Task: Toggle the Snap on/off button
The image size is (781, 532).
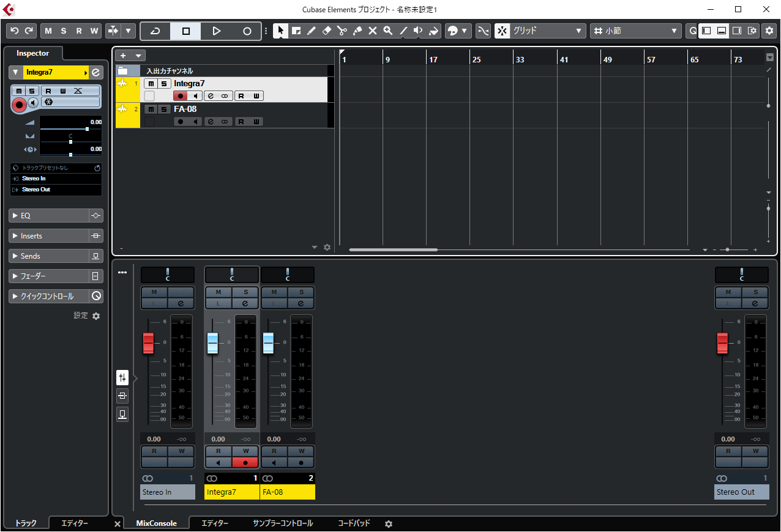Action: pos(502,31)
